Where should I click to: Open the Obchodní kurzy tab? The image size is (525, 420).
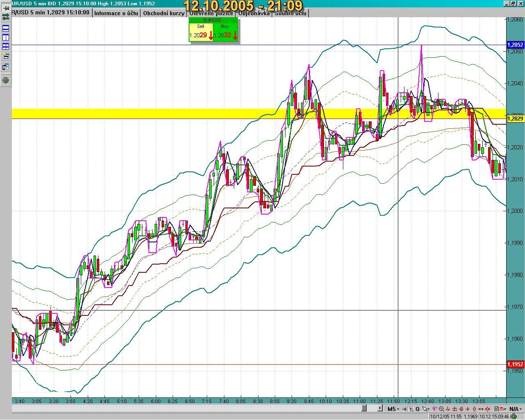click(164, 13)
